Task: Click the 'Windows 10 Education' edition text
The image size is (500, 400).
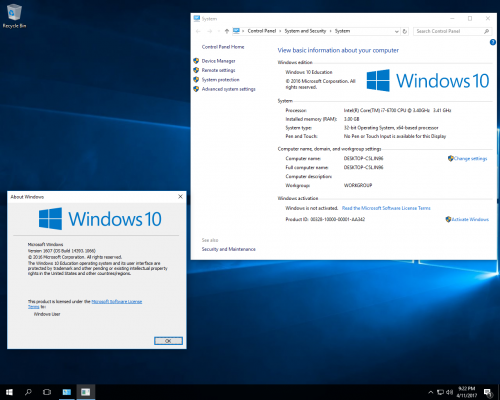Action: point(309,72)
